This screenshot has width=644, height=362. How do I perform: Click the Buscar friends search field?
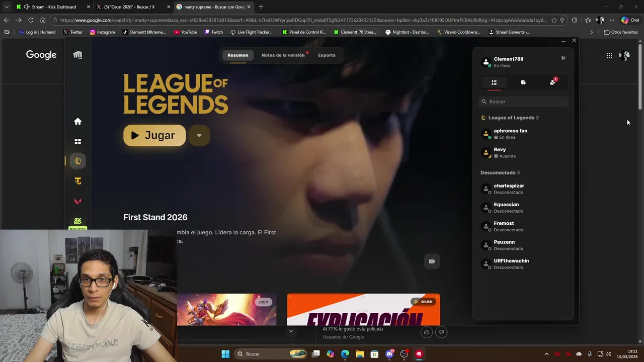click(x=523, y=102)
